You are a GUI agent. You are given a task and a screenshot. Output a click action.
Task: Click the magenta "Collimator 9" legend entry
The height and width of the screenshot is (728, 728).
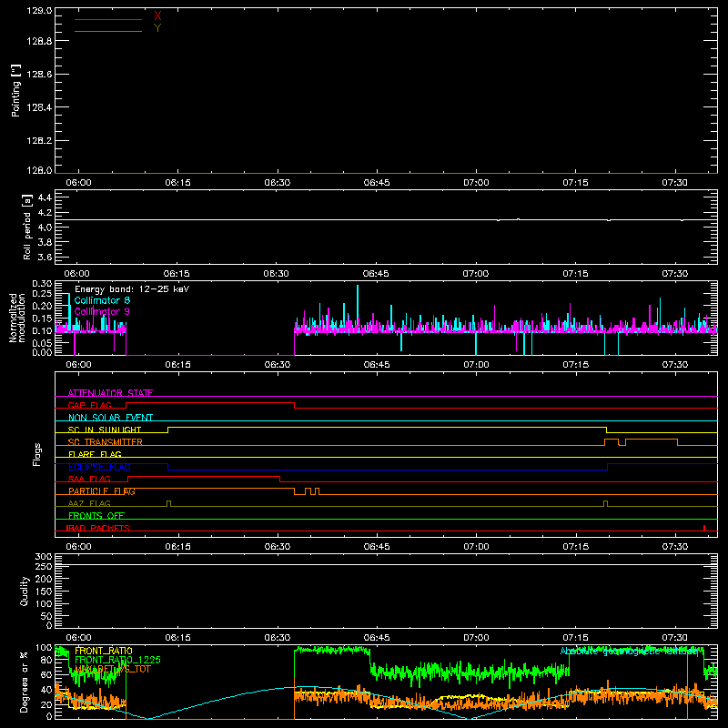pos(102,311)
